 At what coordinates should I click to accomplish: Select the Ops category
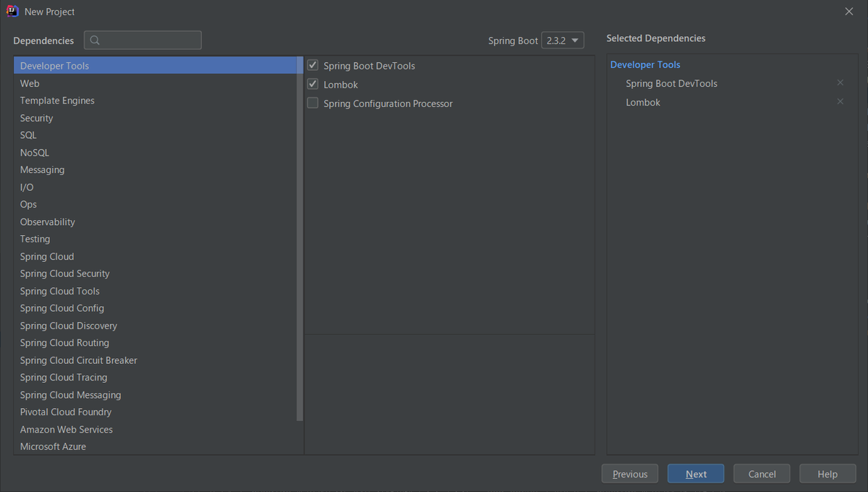coord(155,205)
